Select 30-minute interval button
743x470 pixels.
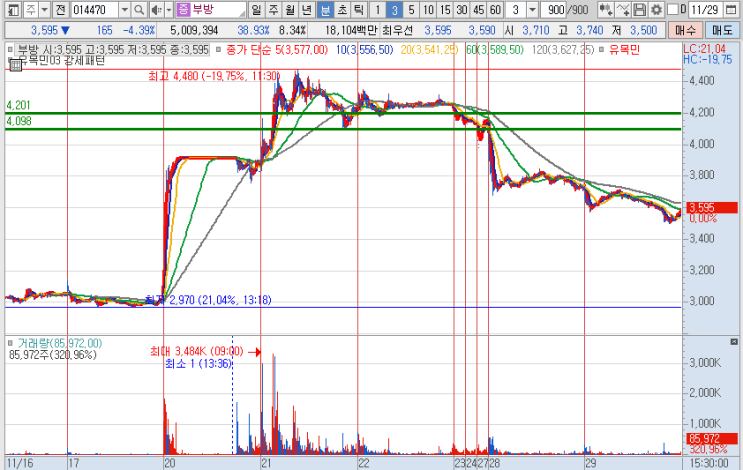click(x=462, y=9)
